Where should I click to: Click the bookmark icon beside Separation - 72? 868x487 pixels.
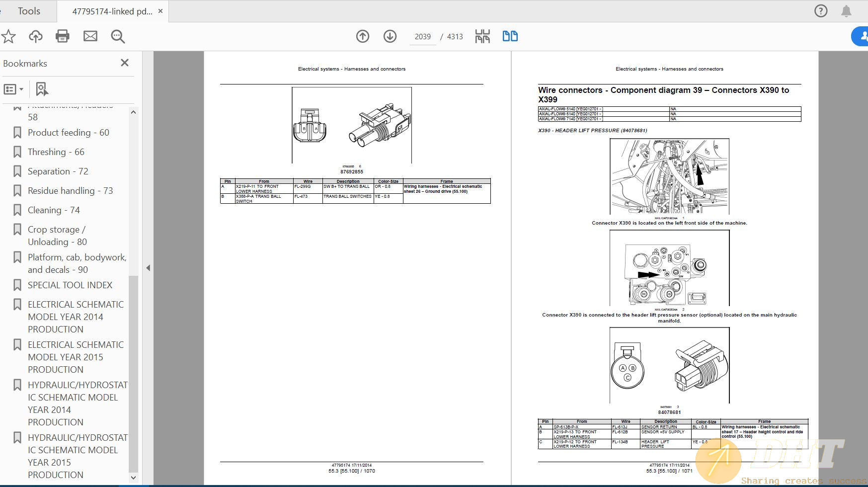(17, 171)
